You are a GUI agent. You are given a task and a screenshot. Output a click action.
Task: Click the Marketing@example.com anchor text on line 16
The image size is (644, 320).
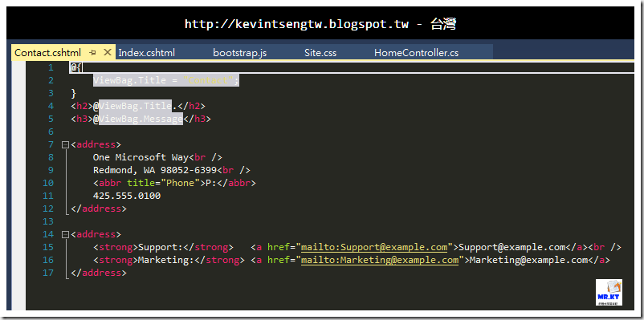(529, 260)
